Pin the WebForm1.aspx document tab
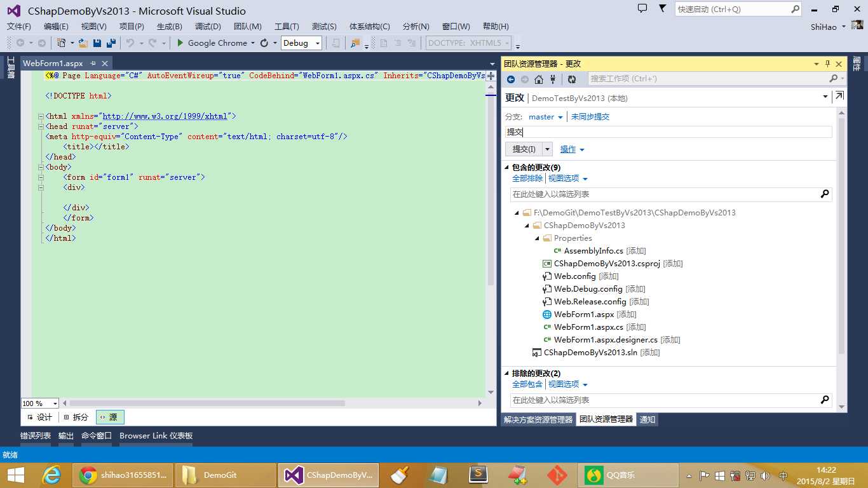This screenshot has width=868, height=488. point(93,64)
